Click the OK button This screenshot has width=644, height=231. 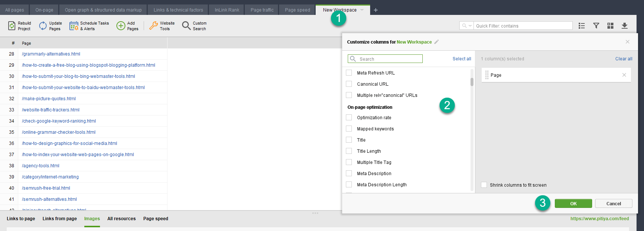573,203
